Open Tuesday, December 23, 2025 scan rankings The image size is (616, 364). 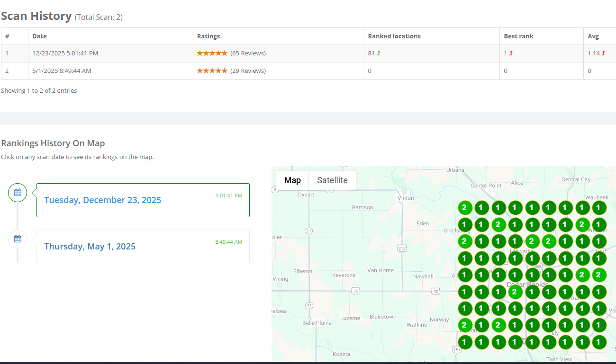point(103,200)
